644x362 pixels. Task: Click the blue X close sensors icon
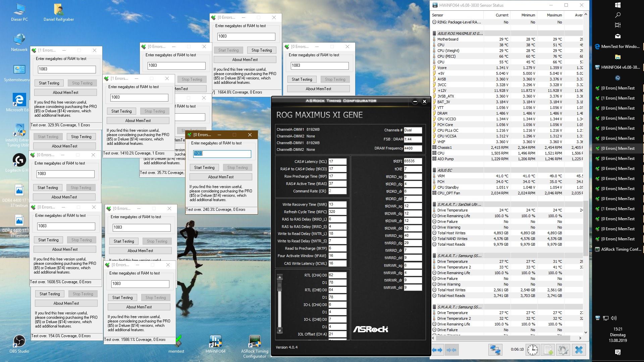pos(579,350)
